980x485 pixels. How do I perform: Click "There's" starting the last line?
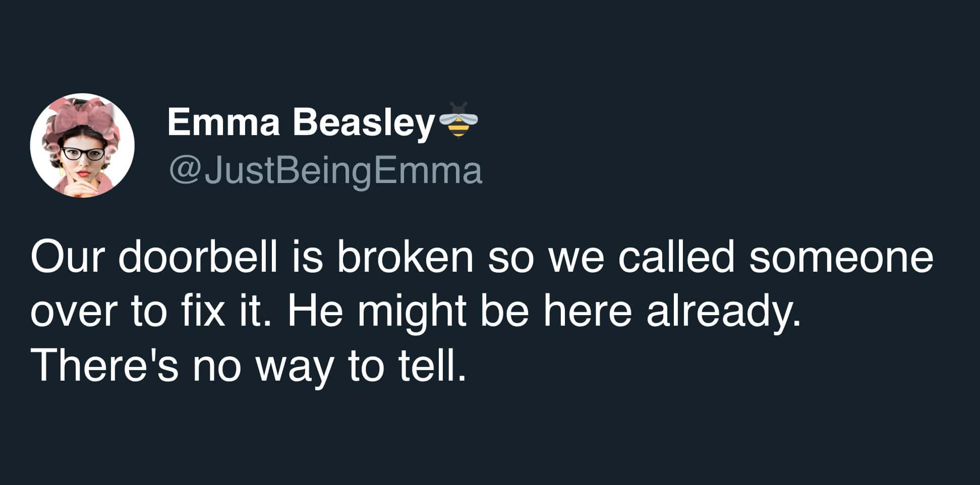pyautogui.click(x=104, y=366)
